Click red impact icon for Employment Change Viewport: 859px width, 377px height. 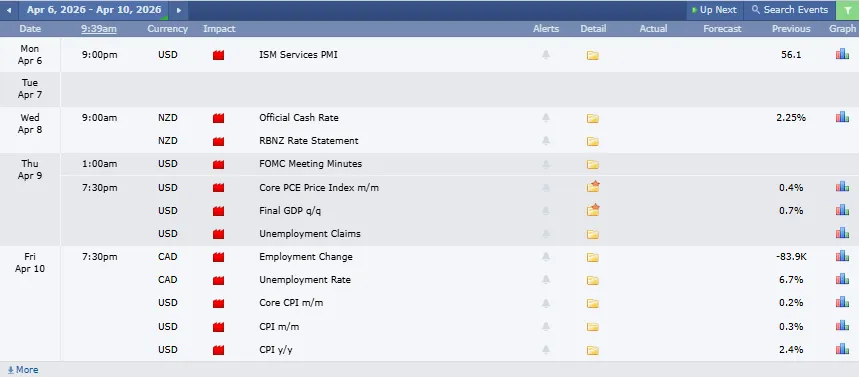pos(219,257)
